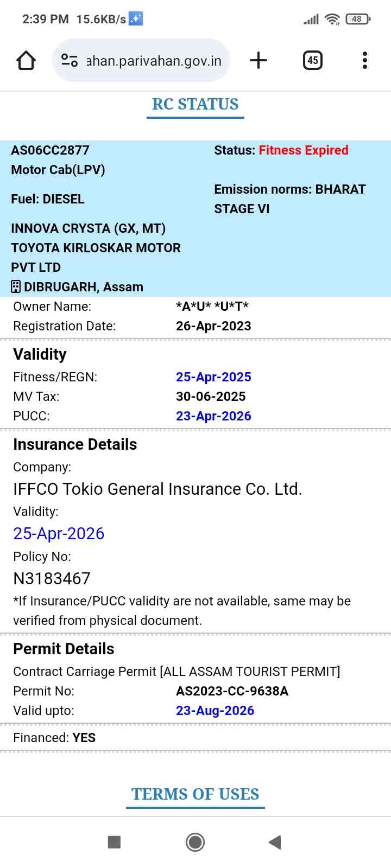391x868 pixels.
Task: Tap the Fitness Expired status text
Action: click(304, 150)
